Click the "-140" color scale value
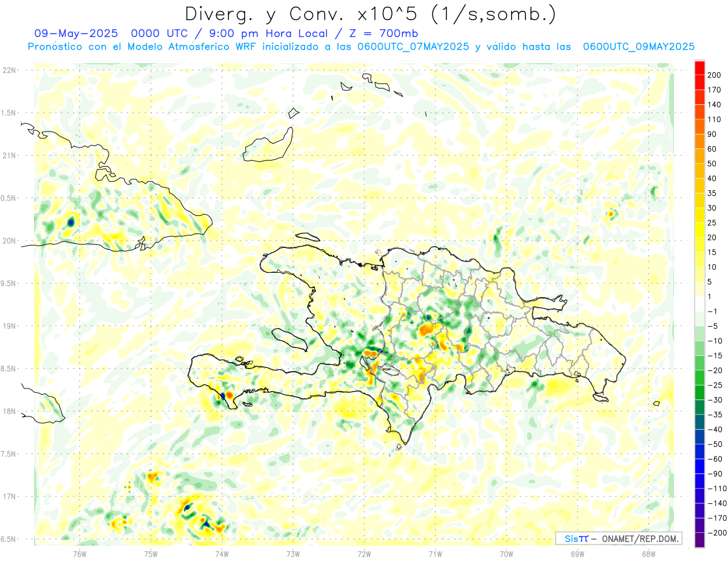This screenshot has height=562, width=728. [x=718, y=503]
